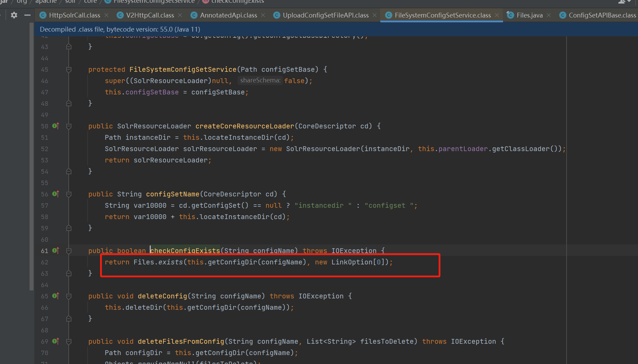The image size is (638, 364).
Task: Select the FileSystemConfigSetService.class tab
Action: (x=443, y=15)
